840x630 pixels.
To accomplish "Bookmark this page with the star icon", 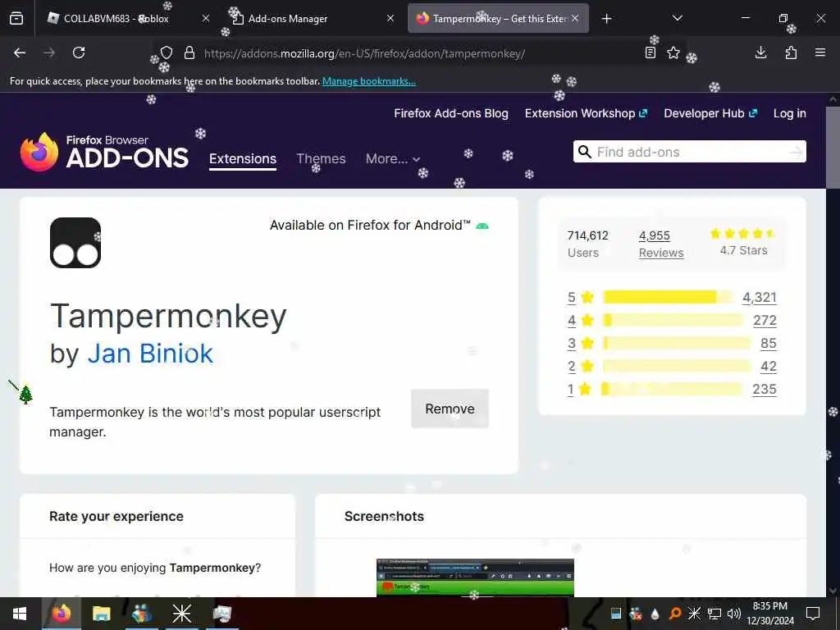I will 673,52.
